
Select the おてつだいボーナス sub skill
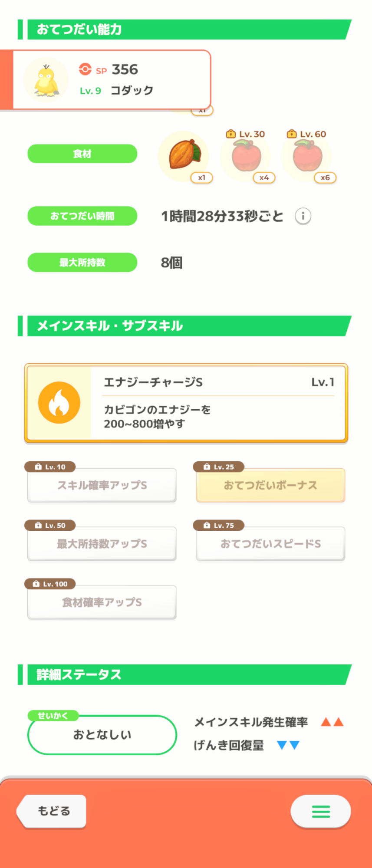pyautogui.click(x=270, y=485)
